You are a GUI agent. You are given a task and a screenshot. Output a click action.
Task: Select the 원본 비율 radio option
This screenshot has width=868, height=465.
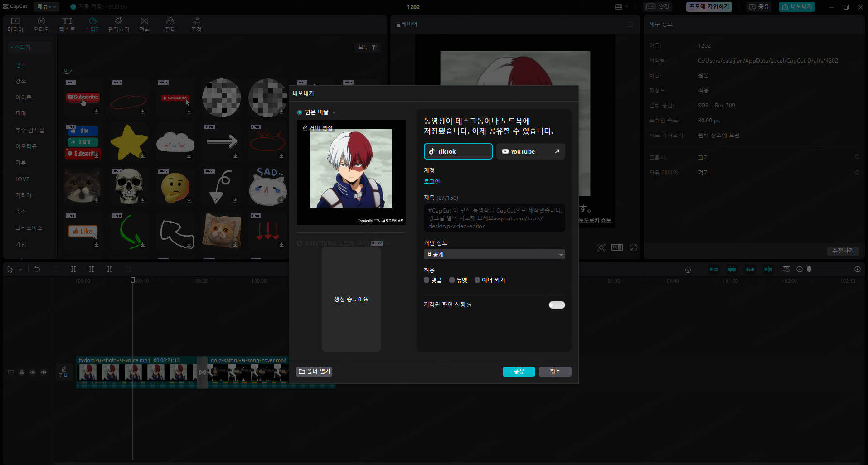tap(300, 112)
